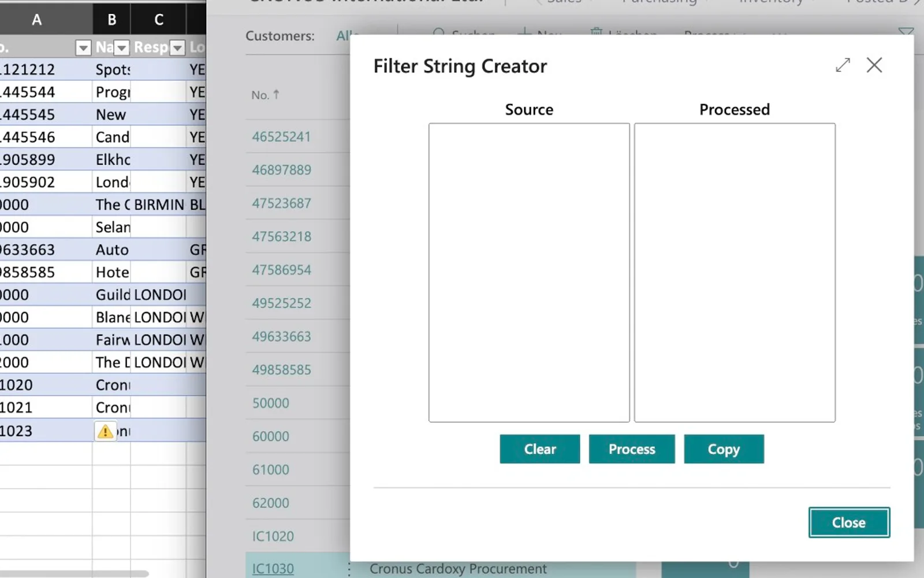Viewport: 924px width, 578px height.
Task: Click the Excel cell containing 'Spots'
Action: [x=111, y=69]
